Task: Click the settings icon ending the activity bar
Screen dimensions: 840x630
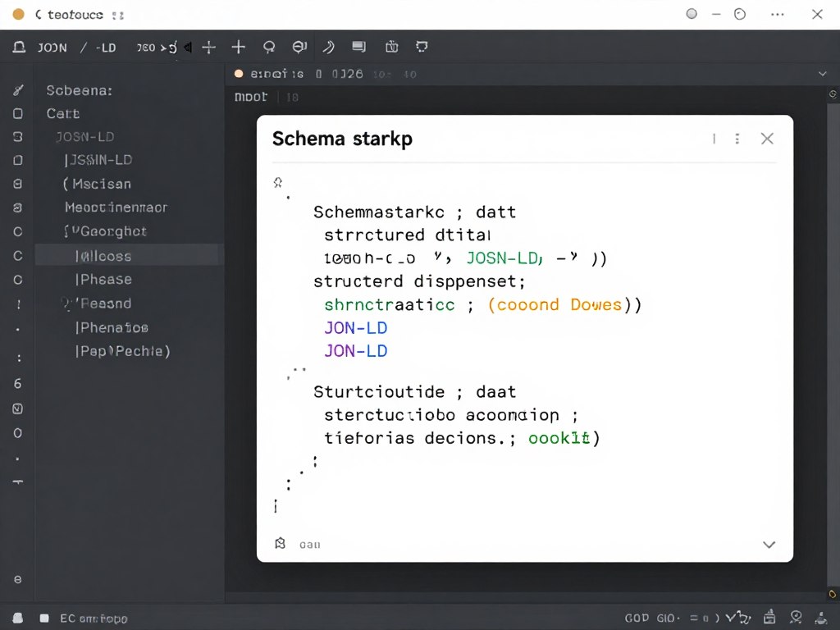Action: 18,580
